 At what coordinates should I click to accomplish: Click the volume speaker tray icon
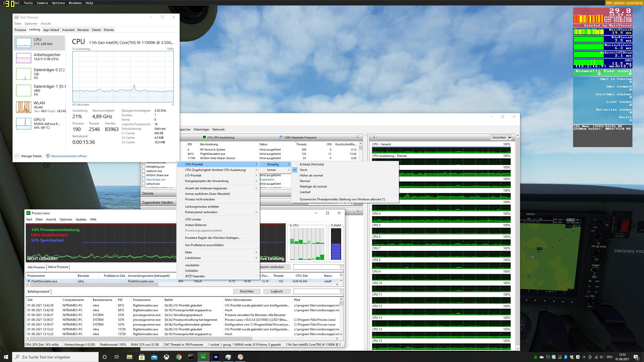602,357
